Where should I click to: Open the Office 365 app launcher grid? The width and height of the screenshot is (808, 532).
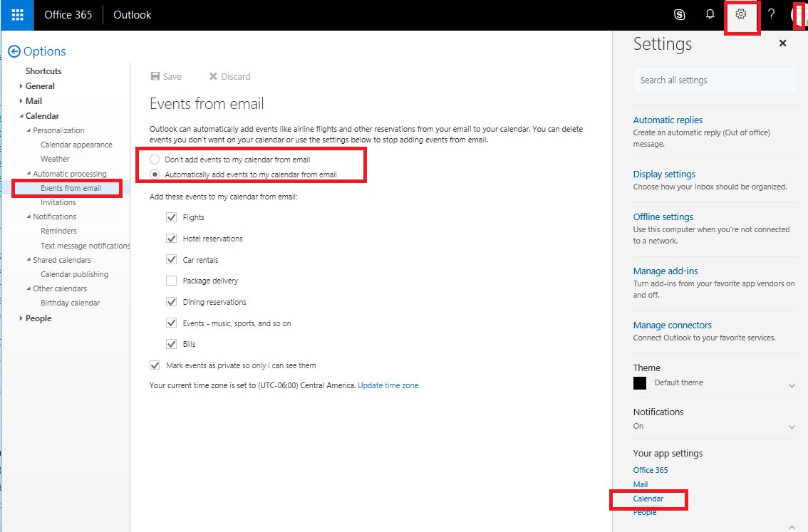pos(18,15)
